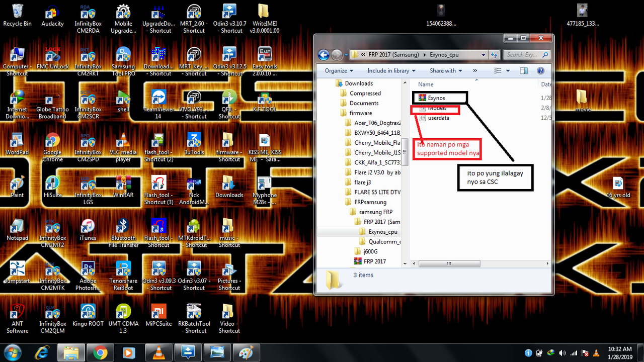Open the taskbar clock showing 10:32 AM
The height and width of the screenshot is (362, 644).
620,352
